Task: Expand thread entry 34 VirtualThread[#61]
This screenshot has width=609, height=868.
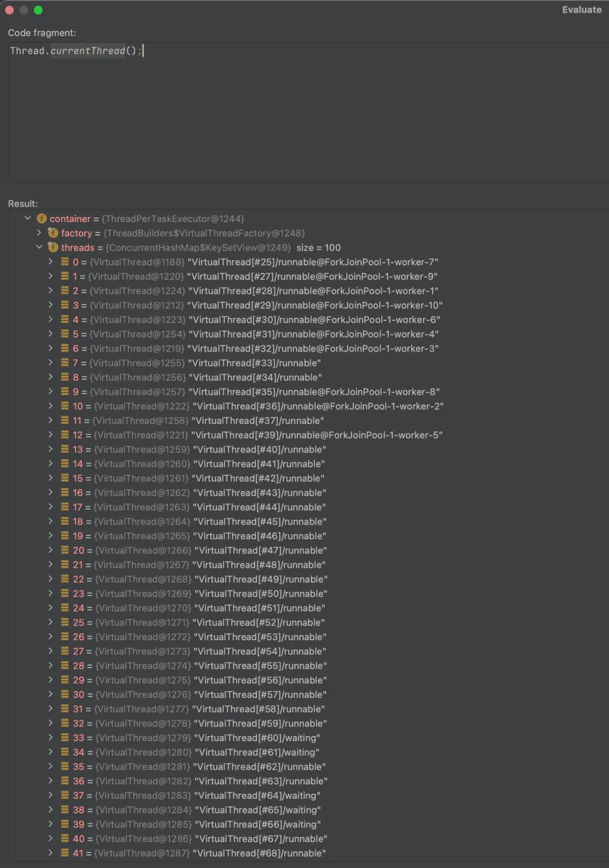Action: pyautogui.click(x=51, y=752)
